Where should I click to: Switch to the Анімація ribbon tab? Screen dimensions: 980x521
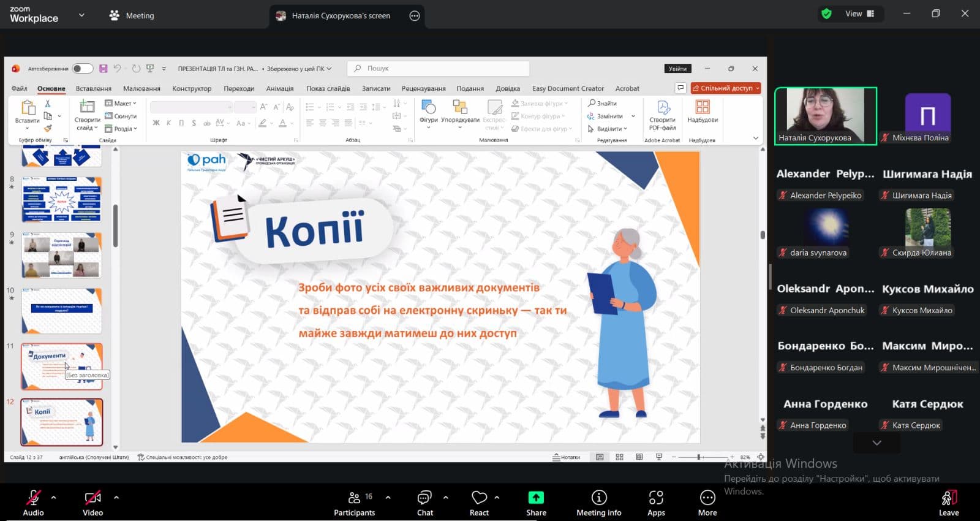(279, 88)
